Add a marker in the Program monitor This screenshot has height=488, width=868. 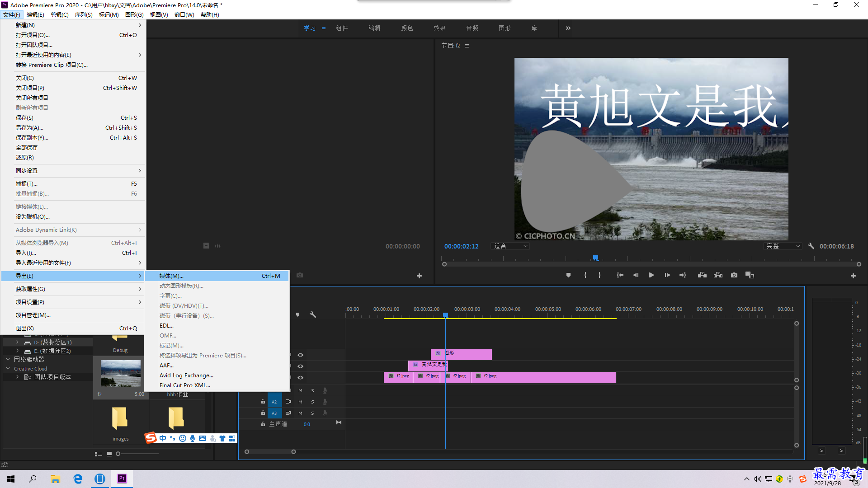[x=568, y=275]
